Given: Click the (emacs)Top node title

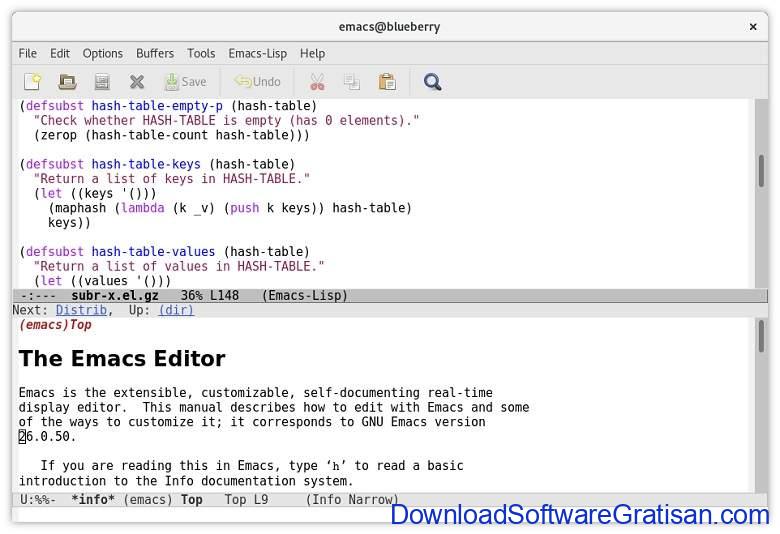Looking at the screenshot, I should click(55, 325).
